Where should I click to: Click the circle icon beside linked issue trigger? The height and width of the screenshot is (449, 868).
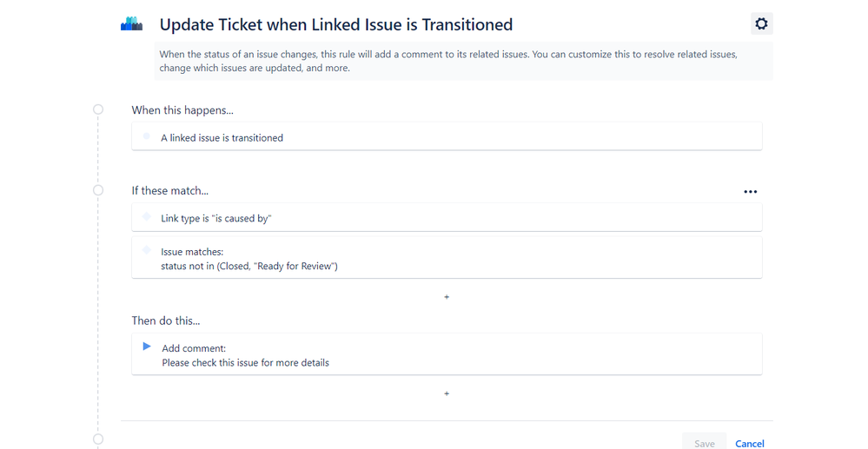(x=146, y=135)
